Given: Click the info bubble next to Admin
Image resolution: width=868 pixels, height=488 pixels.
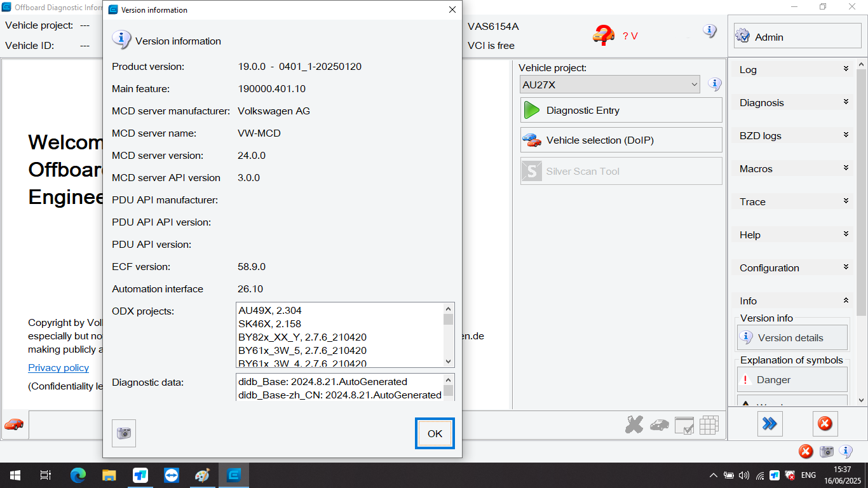Looking at the screenshot, I should (x=710, y=30).
